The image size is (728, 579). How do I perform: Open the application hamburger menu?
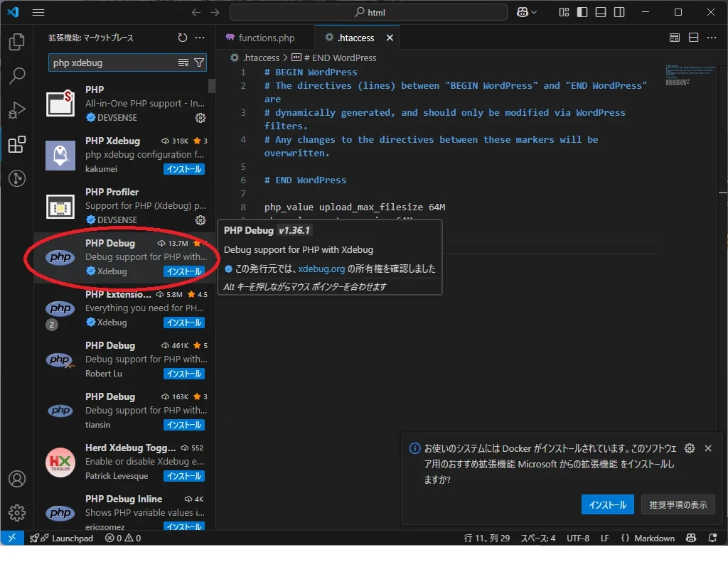38,12
